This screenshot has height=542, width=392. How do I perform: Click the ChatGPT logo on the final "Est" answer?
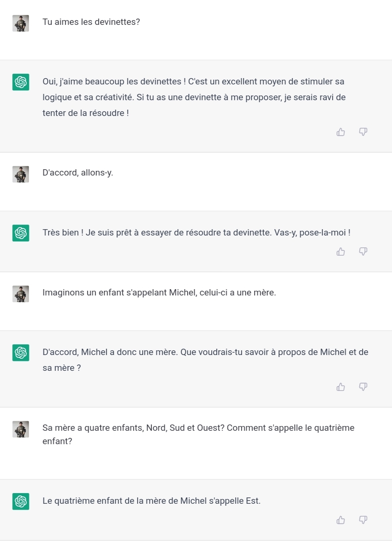20,501
